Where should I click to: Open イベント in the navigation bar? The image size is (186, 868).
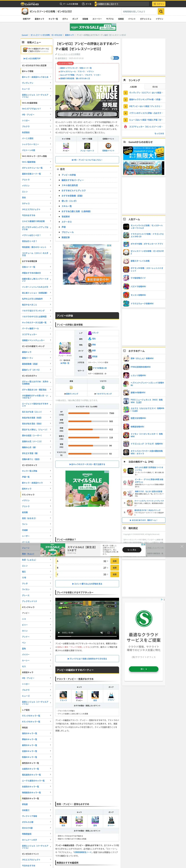(132, 19)
